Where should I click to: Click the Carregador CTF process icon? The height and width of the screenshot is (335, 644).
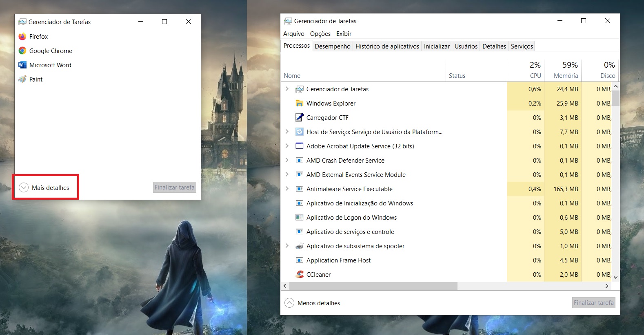pyautogui.click(x=300, y=118)
